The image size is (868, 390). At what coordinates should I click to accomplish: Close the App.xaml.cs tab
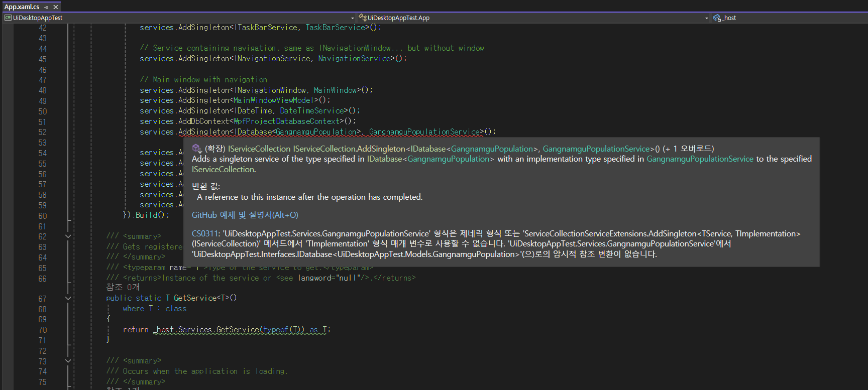(56, 7)
